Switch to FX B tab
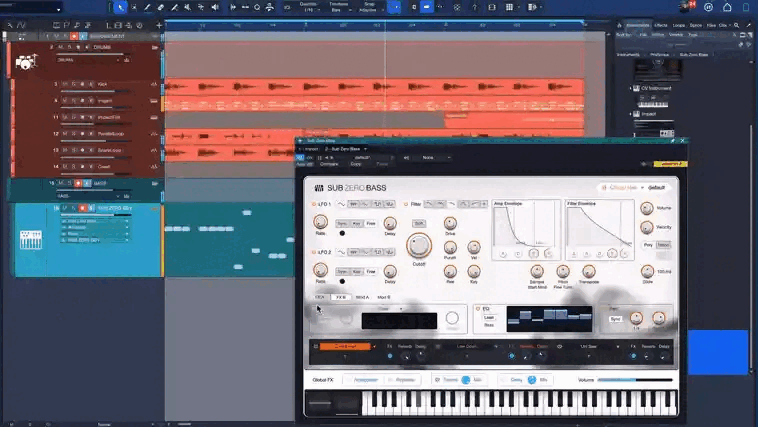758x427 pixels. pos(341,297)
